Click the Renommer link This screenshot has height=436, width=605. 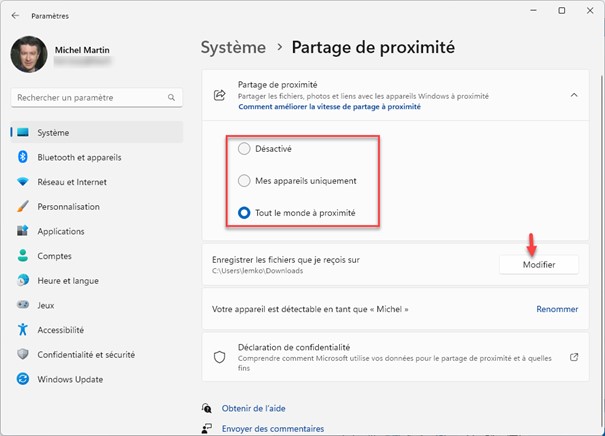pyautogui.click(x=557, y=310)
